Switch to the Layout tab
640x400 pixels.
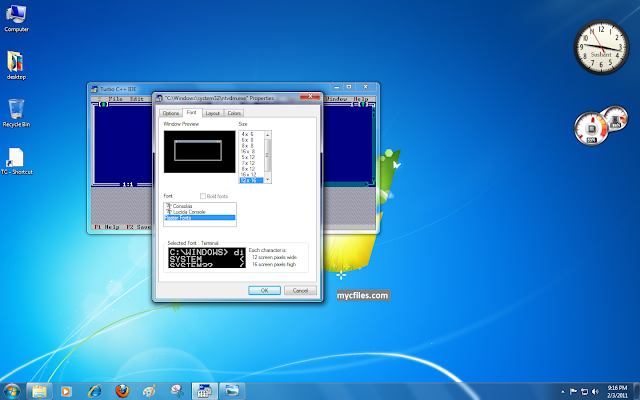click(x=213, y=113)
